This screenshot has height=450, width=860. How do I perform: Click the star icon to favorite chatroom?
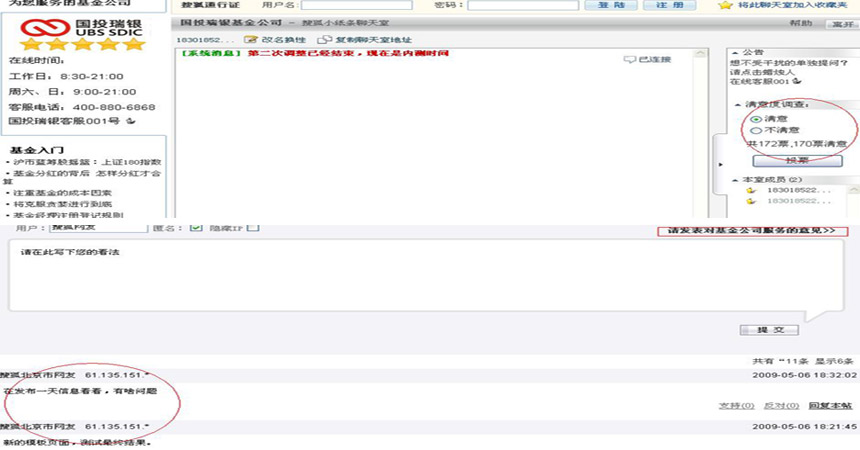click(x=725, y=5)
